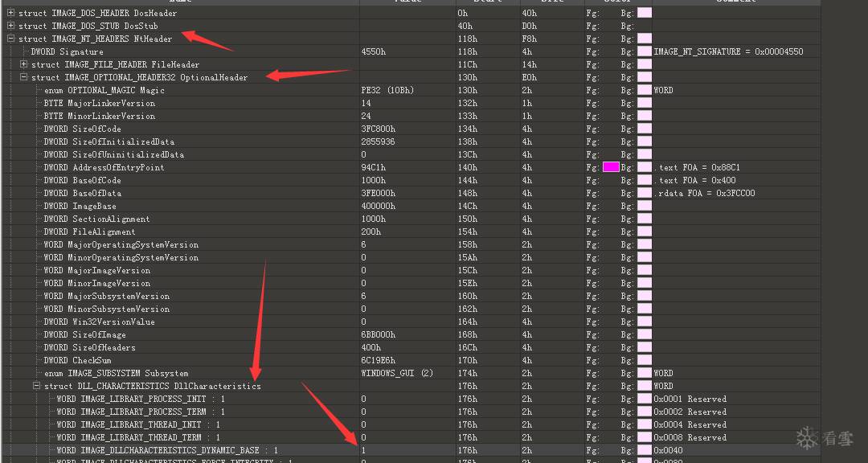Image resolution: width=868 pixels, height=463 pixels.
Task: Click the value WINDOWS_GUI (2)
Action: click(x=397, y=373)
